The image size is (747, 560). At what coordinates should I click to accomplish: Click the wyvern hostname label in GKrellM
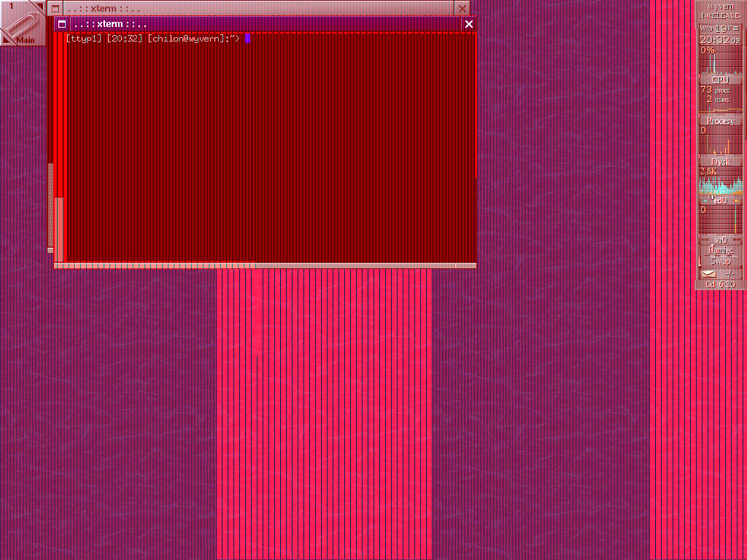pyautogui.click(x=720, y=6)
